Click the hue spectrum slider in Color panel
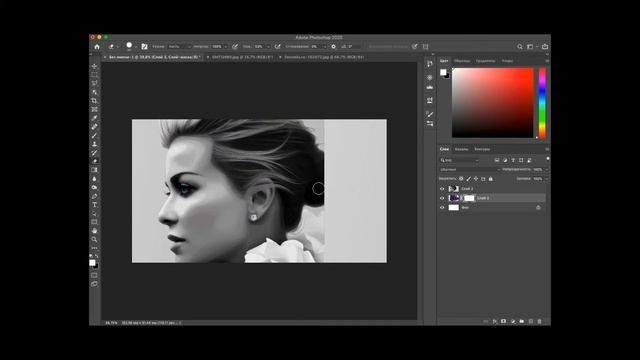The image size is (640, 360). tap(542, 103)
